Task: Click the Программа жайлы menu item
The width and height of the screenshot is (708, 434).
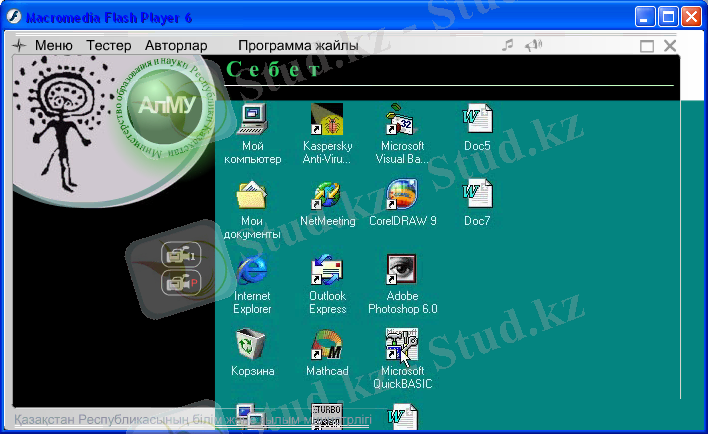Action: [298, 46]
